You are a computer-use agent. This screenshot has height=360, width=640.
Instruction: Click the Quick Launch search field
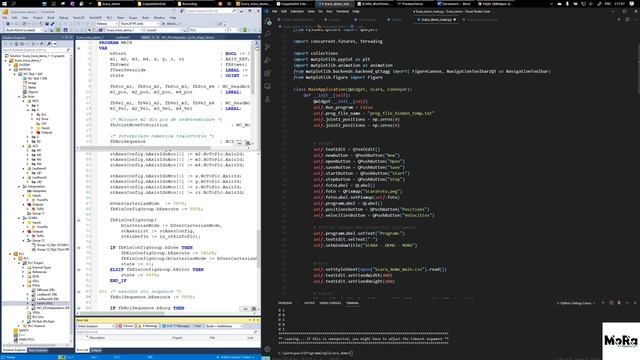coord(211,11)
